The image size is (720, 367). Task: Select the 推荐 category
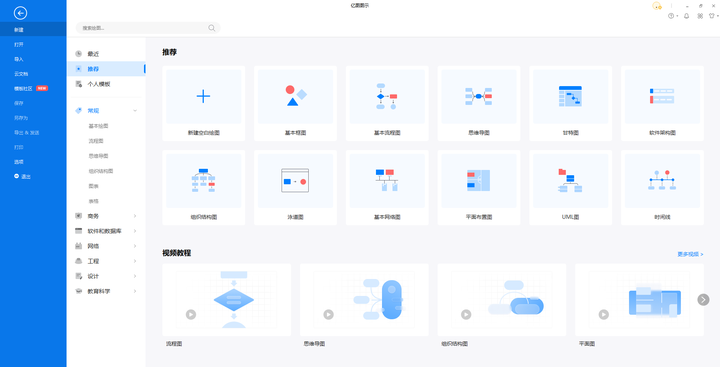107,69
